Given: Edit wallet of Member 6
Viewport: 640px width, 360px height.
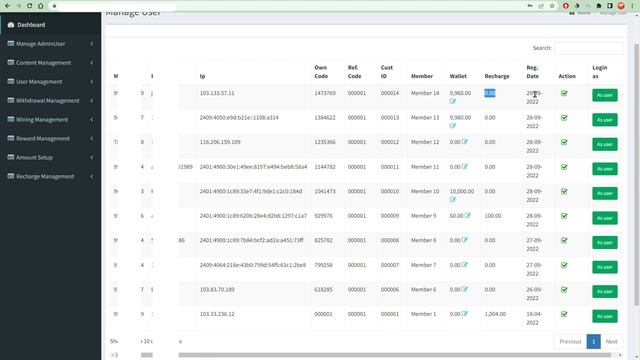Looking at the screenshot, I should pos(464,289).
